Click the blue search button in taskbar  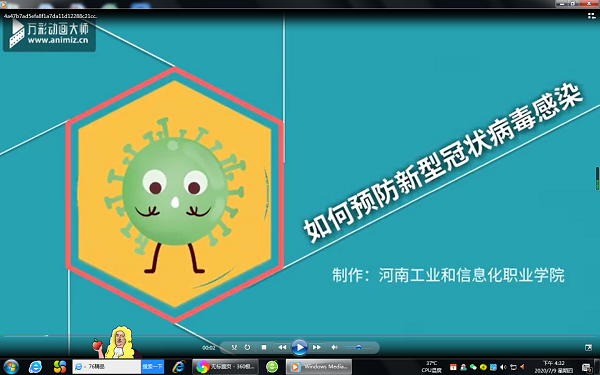pos(152,367)
